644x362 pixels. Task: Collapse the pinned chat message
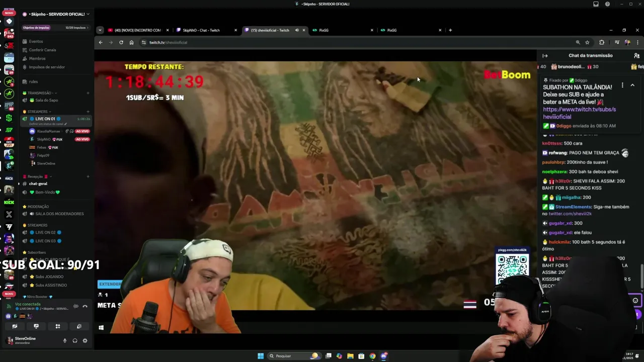tap(632, 85)
